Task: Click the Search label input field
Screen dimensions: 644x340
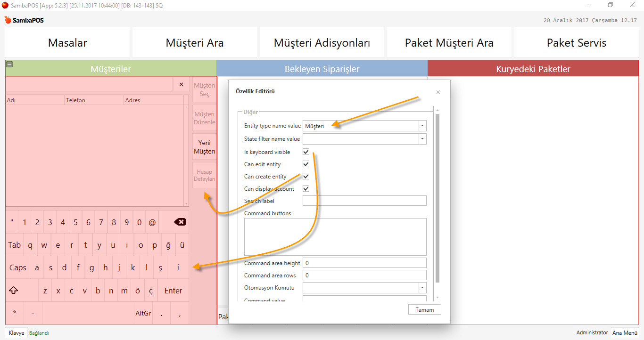Action: click(x=364, y=201)
